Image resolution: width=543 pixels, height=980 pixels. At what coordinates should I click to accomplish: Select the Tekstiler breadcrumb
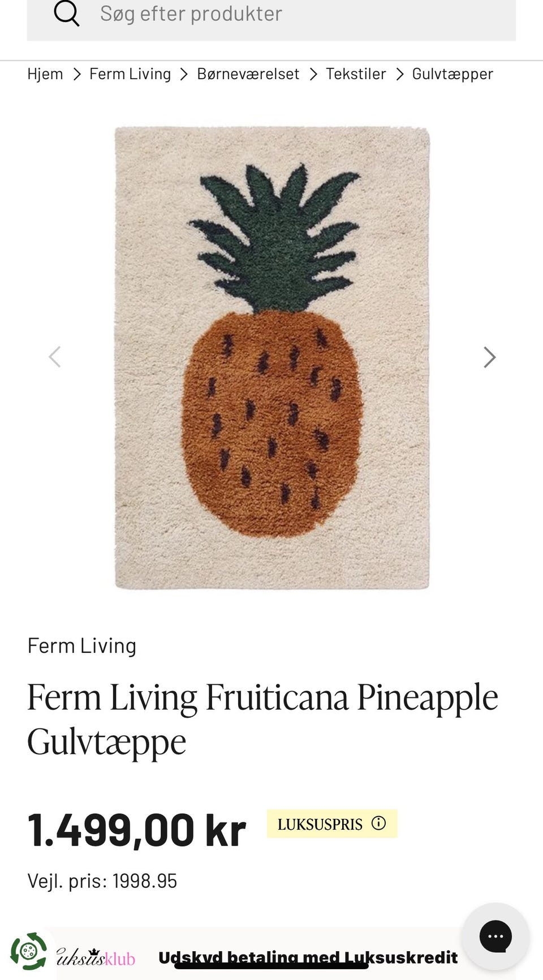(x=356, y=74)
